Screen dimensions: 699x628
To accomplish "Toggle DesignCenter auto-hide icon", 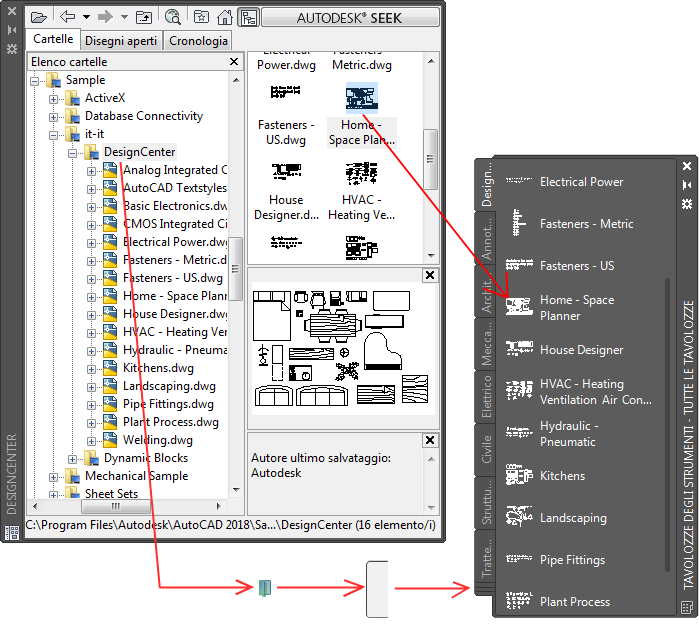I will coord(12,30).
